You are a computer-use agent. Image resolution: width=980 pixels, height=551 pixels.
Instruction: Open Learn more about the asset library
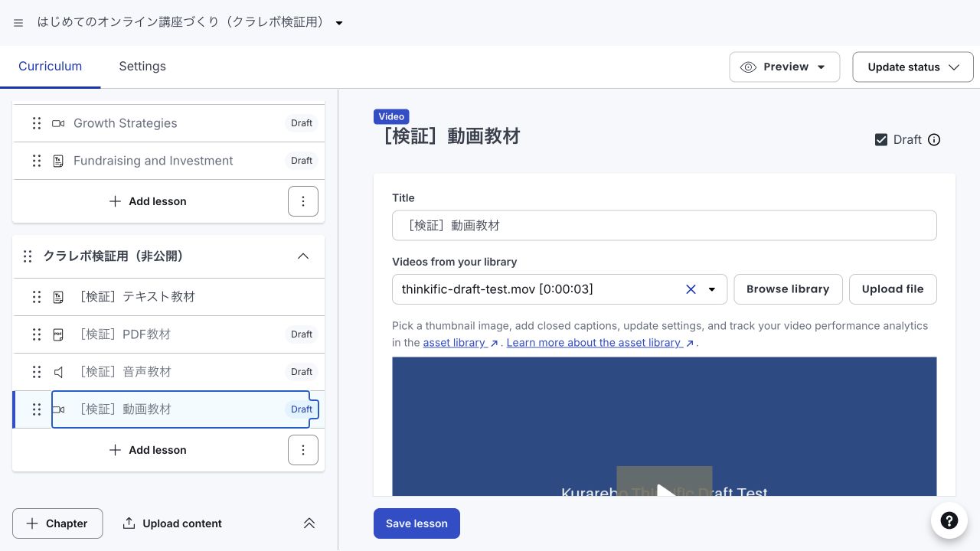tap(600, 343)
